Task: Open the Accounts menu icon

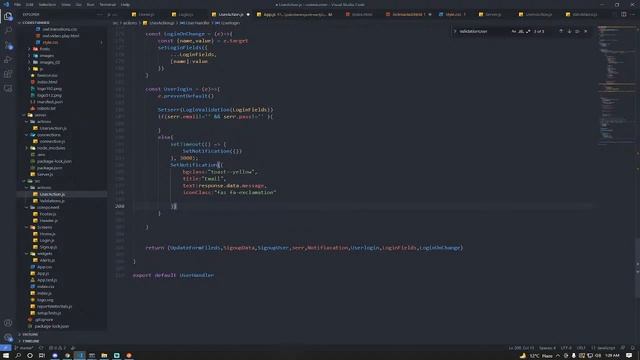Action: click(8, 323)
